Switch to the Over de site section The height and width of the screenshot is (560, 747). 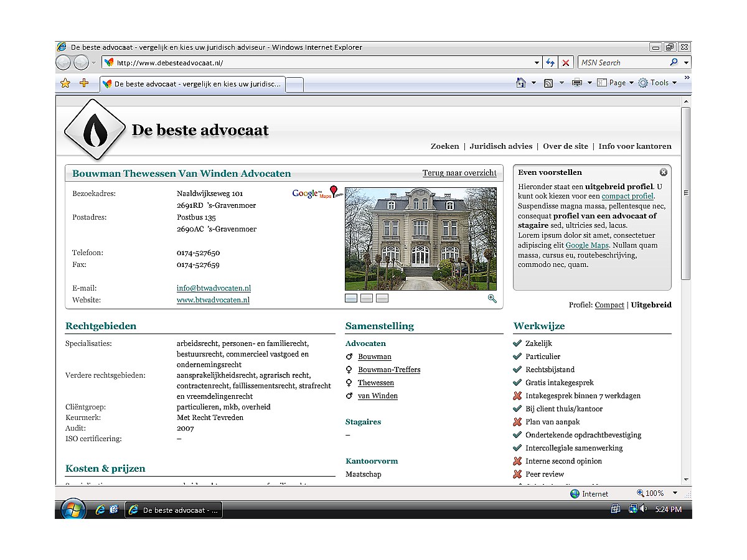565,146
